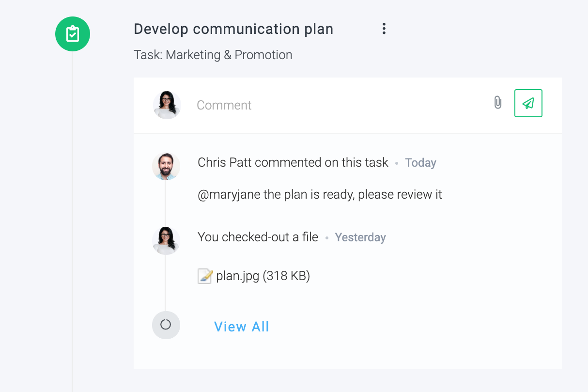Click the green task clipboard icon
This screenshot has width=588, height=392.
point(73,34)
